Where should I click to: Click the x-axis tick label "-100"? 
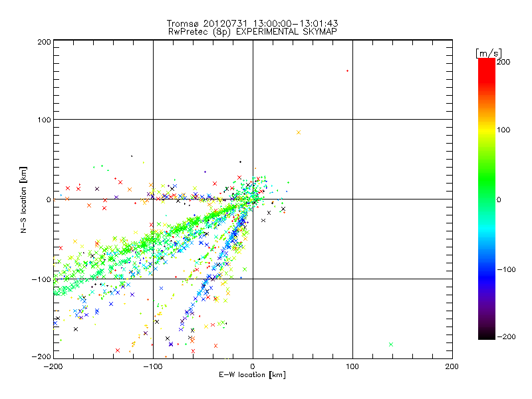click(x=153, y=366)
